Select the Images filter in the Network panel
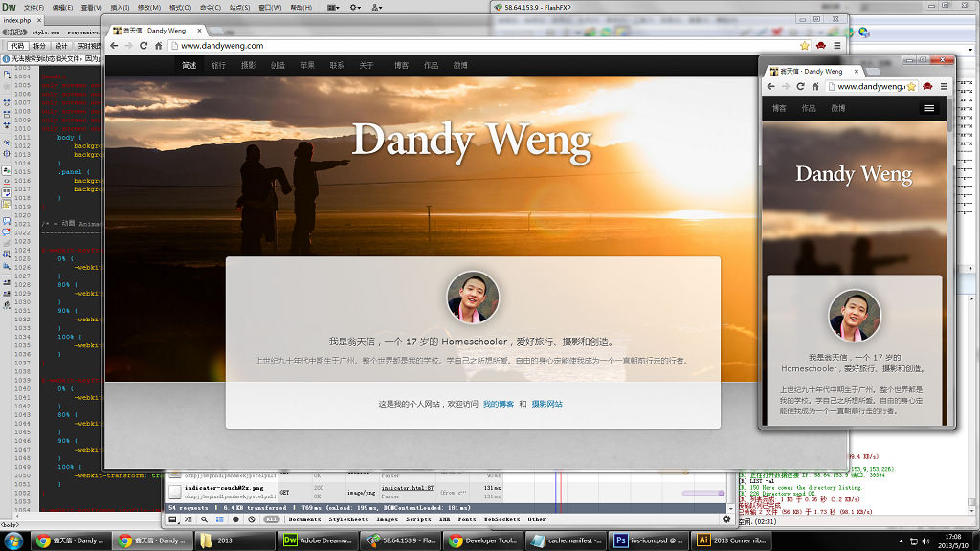The image size is (980, 551). pyautogui.click(x=387, y=521)
